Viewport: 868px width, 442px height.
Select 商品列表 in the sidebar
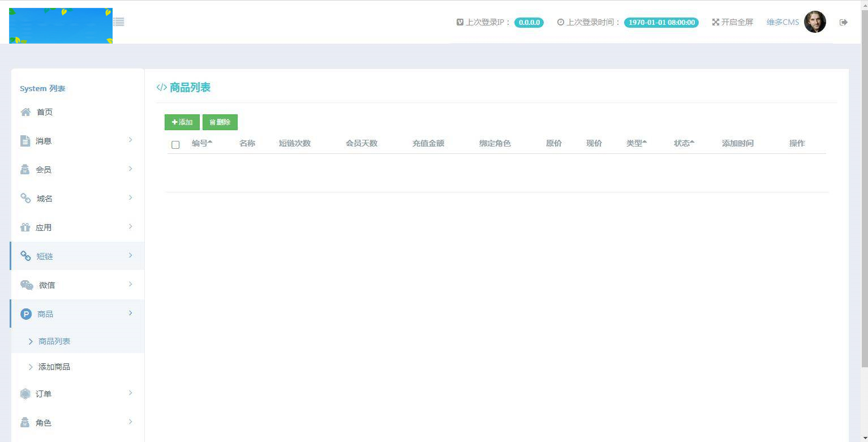pos(54,341)
